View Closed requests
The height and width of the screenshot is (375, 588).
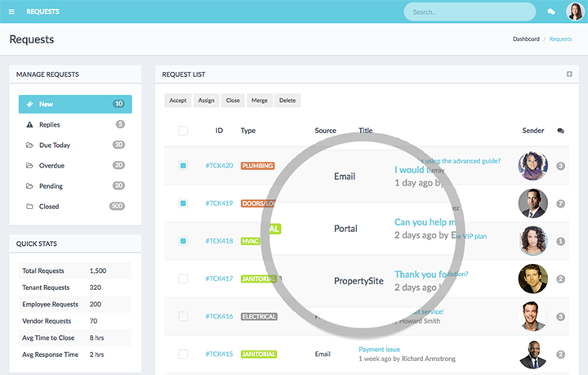tap(75, 206)
